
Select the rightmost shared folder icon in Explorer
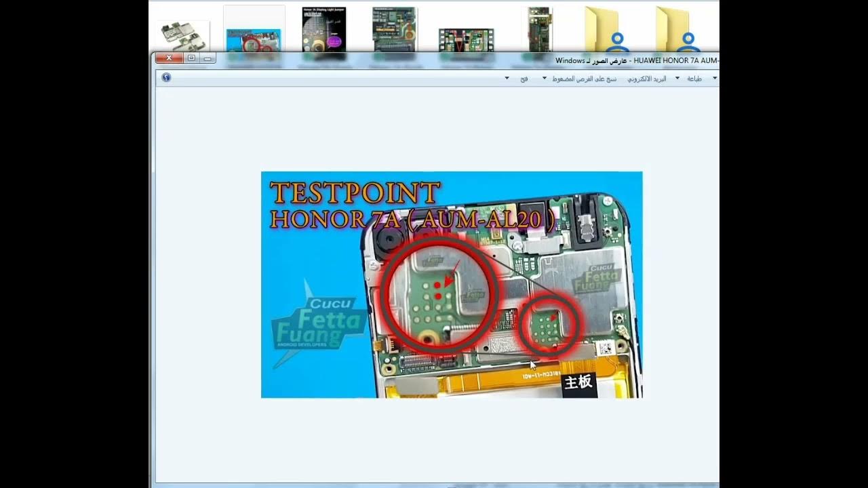(679, 30)
